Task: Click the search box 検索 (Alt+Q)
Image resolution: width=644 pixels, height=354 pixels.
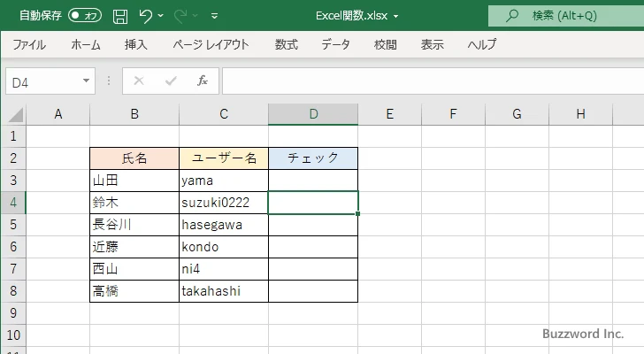Action: [x=566, y=16]
